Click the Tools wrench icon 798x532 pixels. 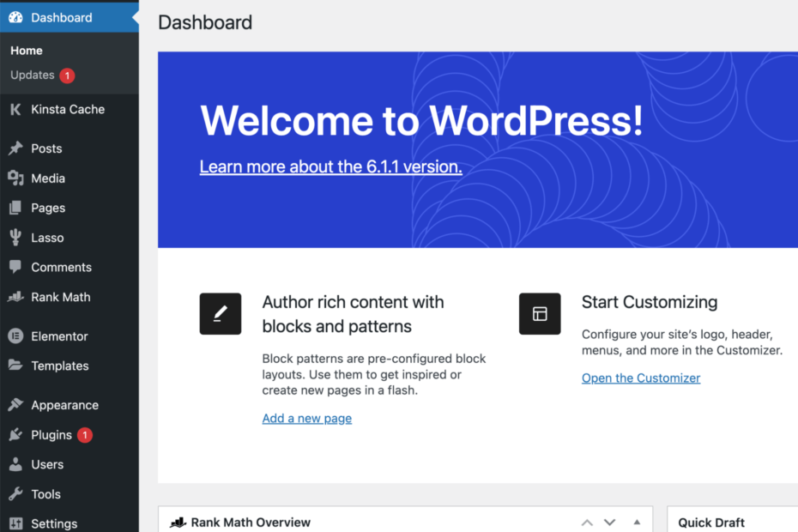pos(15,493)
